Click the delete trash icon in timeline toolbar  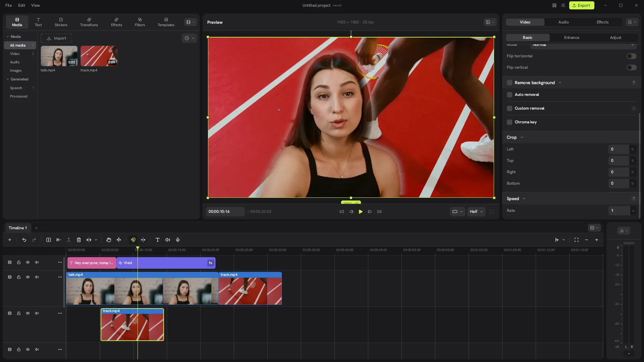(x=79, y=240)
